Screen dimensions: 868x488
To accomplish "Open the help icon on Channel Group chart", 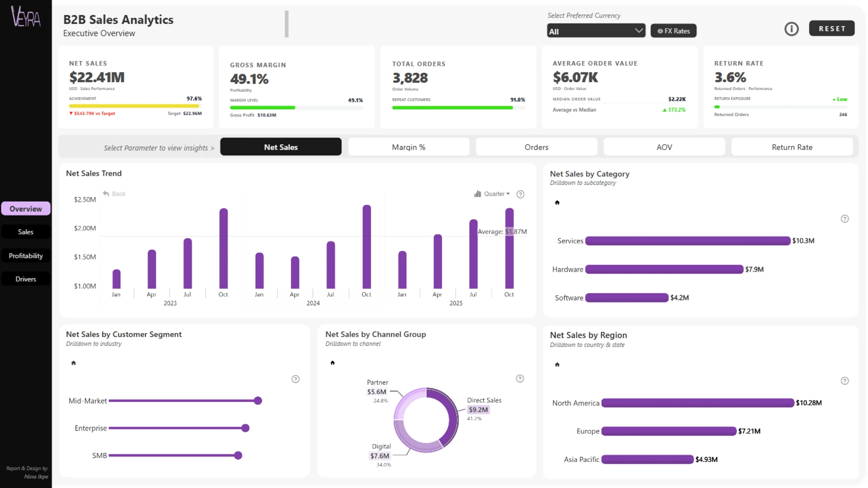I will [520, 379].
